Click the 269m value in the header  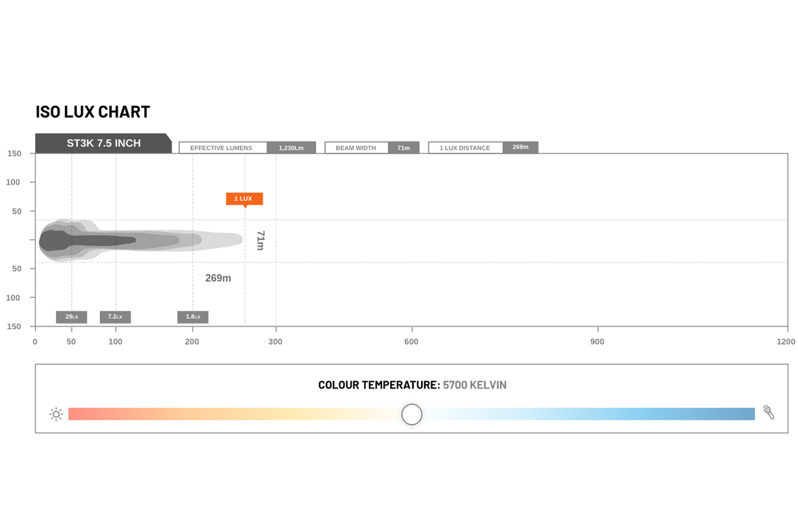click(520, 147)
